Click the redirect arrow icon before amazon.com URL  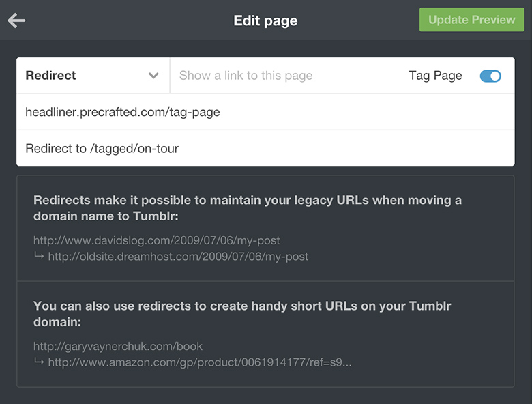[x=39, y=362]
